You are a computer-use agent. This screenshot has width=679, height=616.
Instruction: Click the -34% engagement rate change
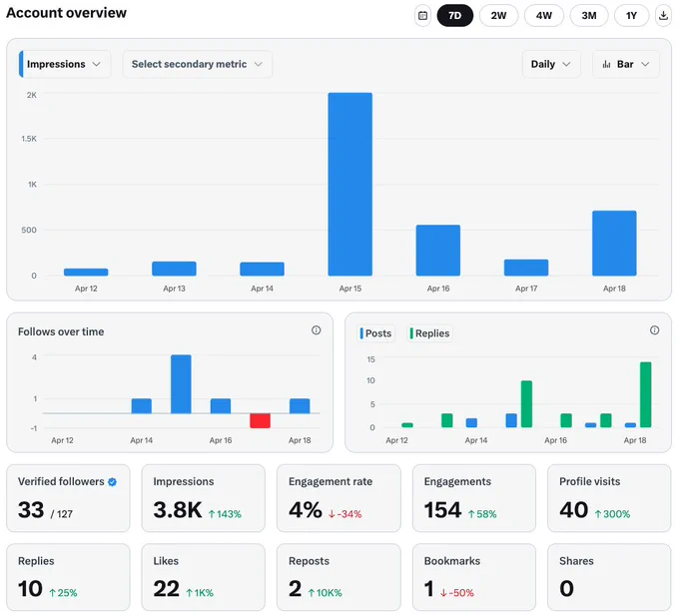pos(344,514)
